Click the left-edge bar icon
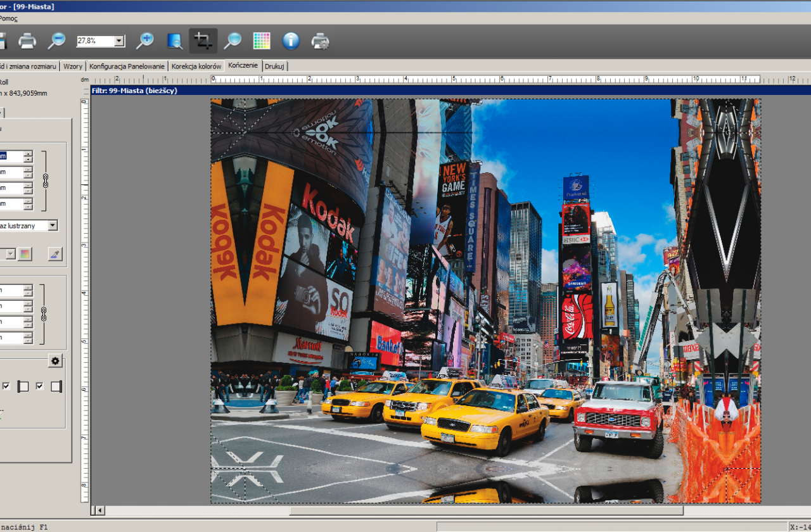The height and width of the screenshot is (532, 811). [23, 386]
